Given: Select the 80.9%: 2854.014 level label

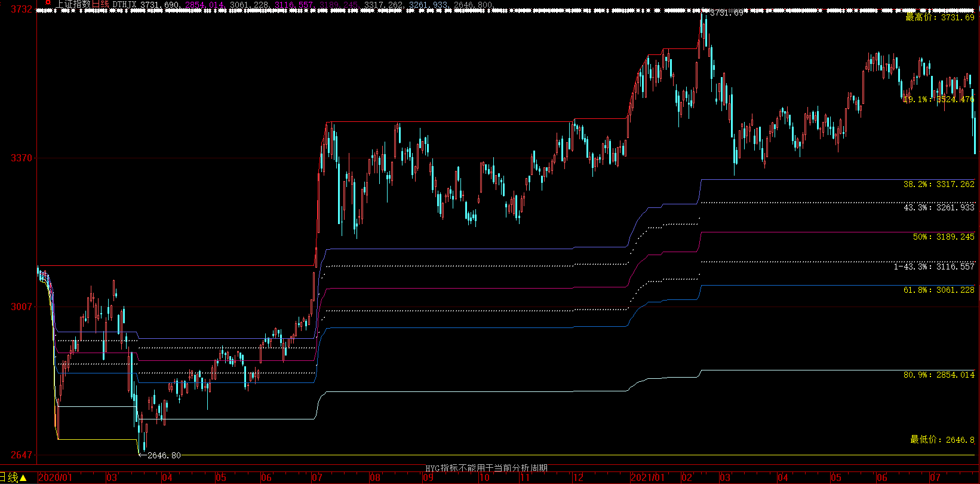Looking at the screenshot, I should [x=939, y=375].
